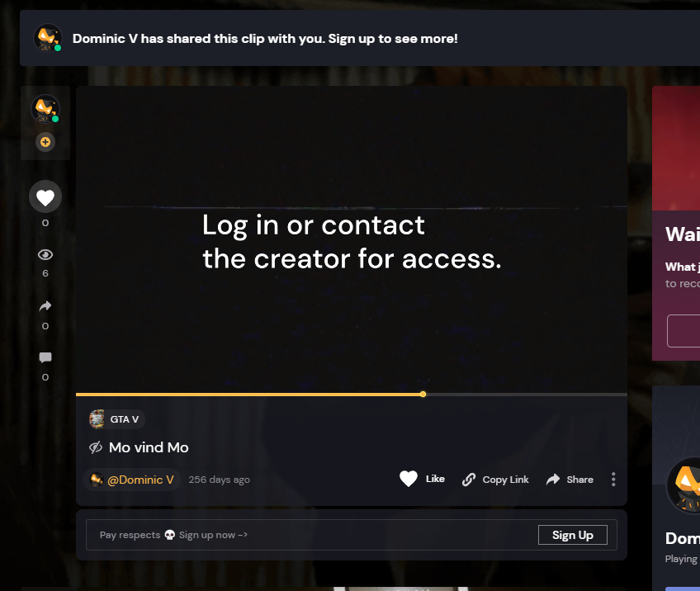Click the GTA V game tag
Screen dimensions: 700x591
(x=117, y=419)
